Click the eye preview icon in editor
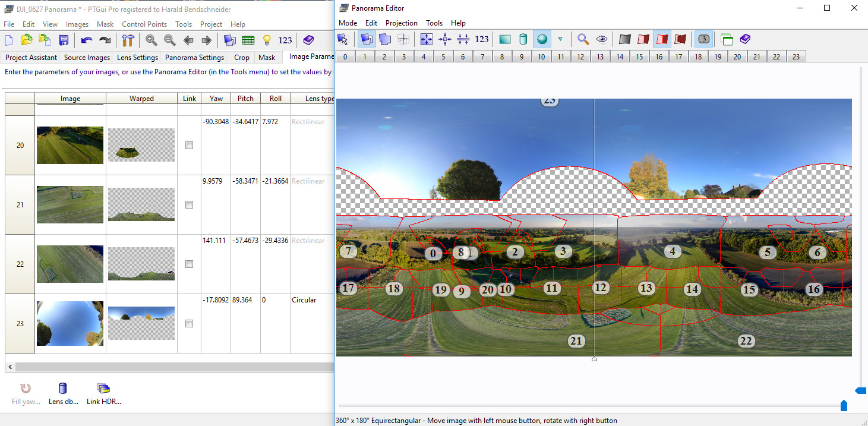 pyautogui.click(x=602, y=39)
